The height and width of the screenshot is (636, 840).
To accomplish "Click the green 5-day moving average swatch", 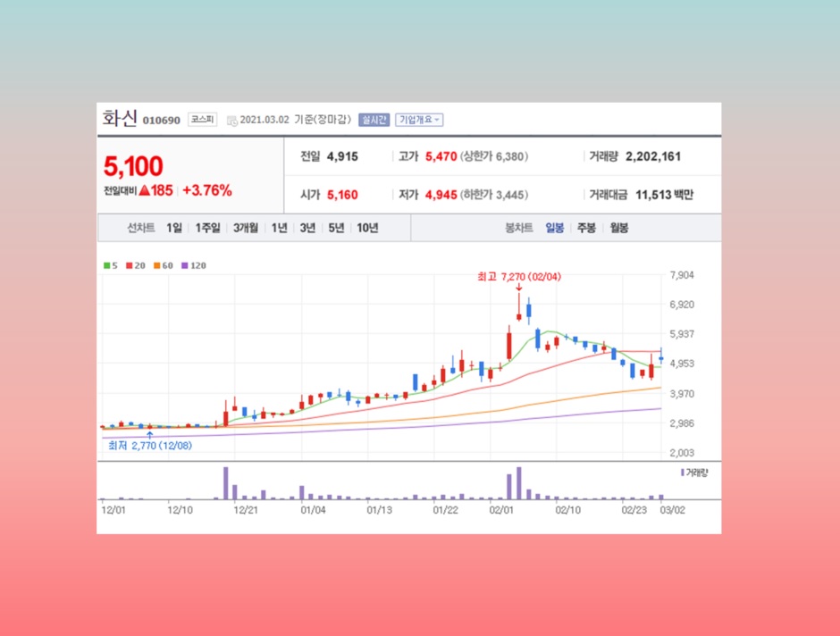I will [107, 265].
